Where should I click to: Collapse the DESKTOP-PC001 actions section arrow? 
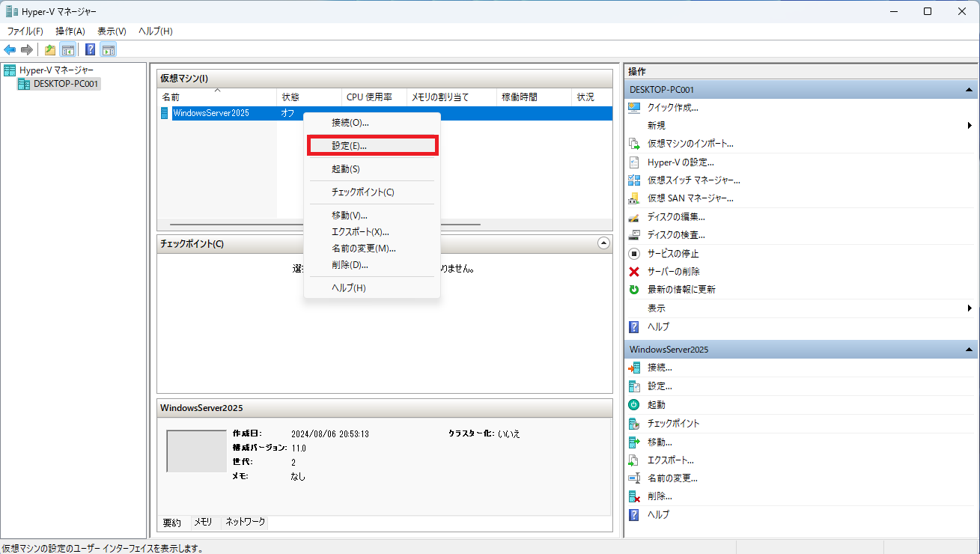(969, 89)
